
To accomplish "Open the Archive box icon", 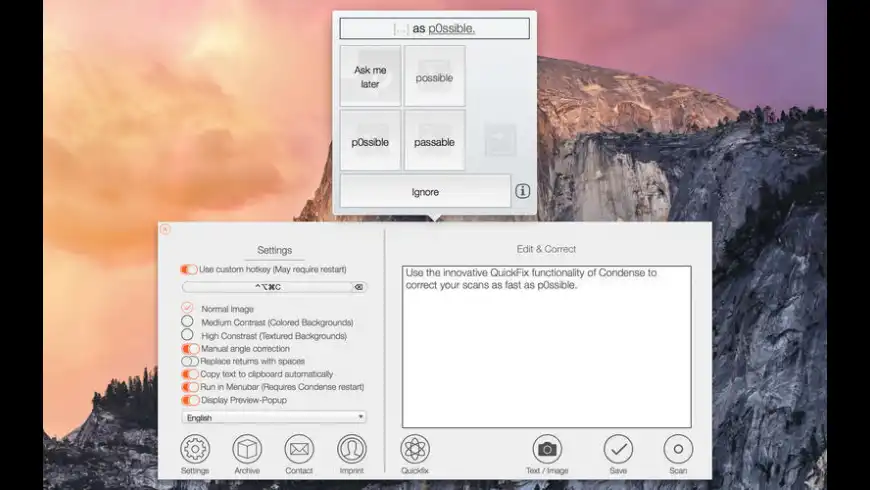I will point(247,449).
